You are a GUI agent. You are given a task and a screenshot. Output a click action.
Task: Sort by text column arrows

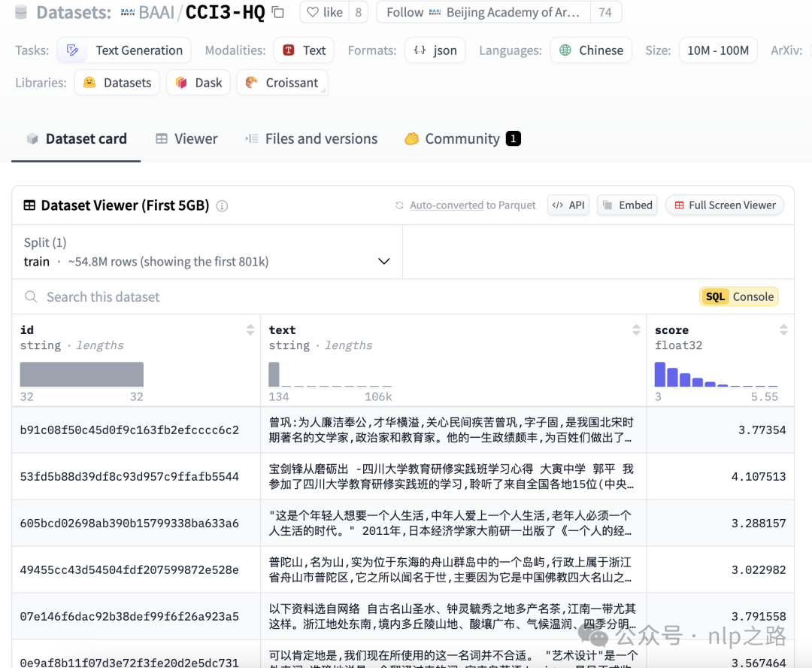tap(636, 329)
